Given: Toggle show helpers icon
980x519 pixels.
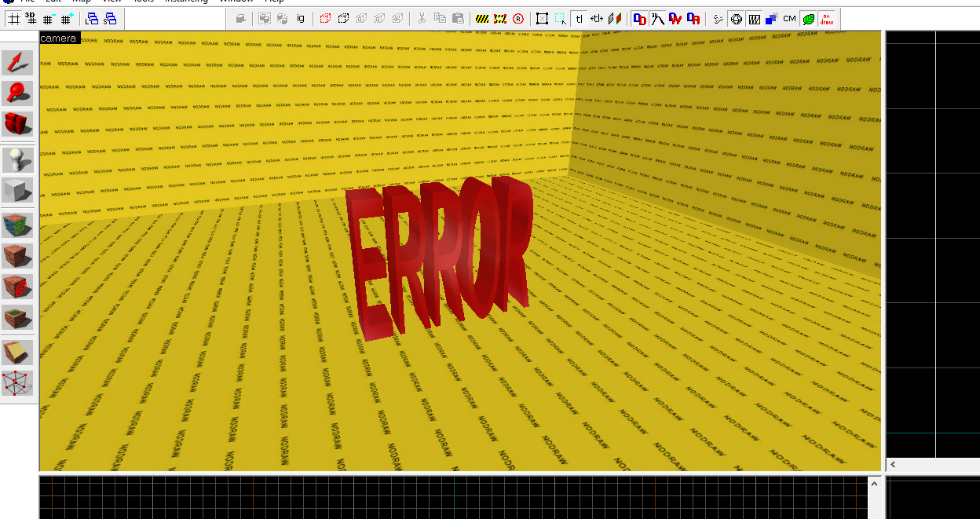Looking at the screenshot, I should tap(719, 19).
